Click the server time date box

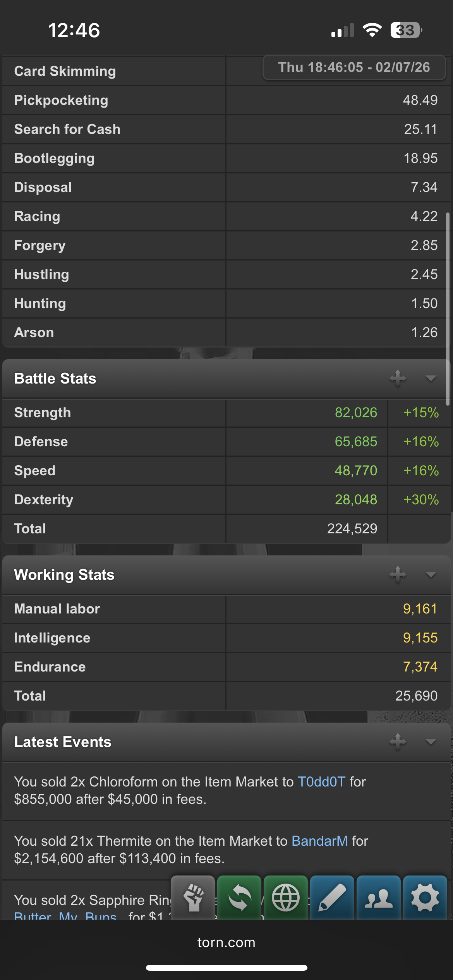(x=354, y=67)
